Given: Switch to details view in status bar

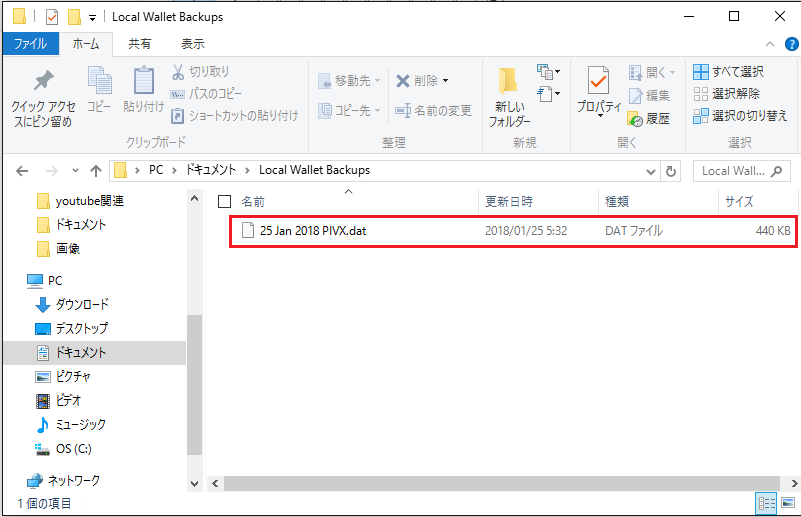Looking at the screenshot, I should click(767, 503).
